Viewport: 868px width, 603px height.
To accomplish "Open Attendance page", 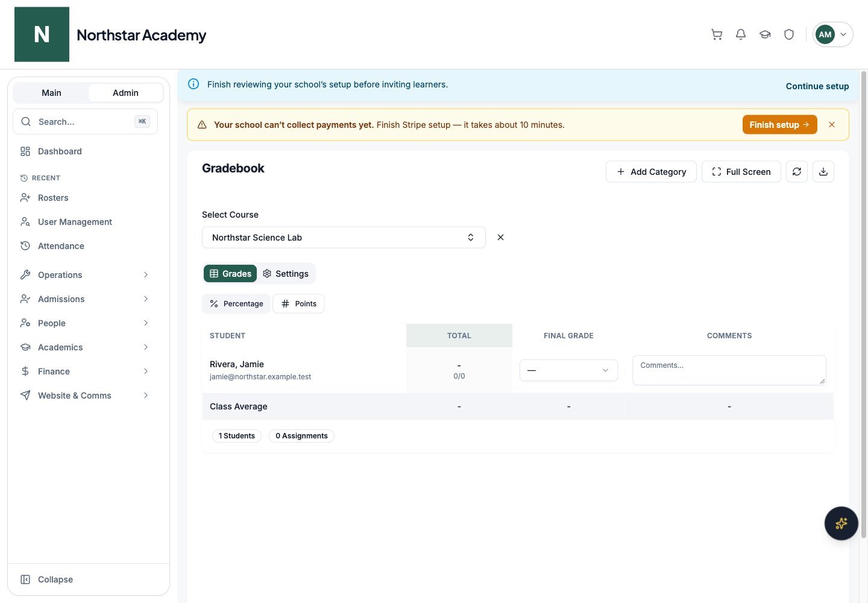I will click(85, 246).
